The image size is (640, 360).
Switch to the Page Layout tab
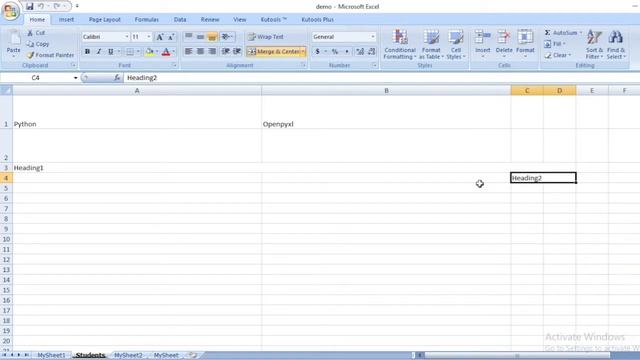click(104, 19)
